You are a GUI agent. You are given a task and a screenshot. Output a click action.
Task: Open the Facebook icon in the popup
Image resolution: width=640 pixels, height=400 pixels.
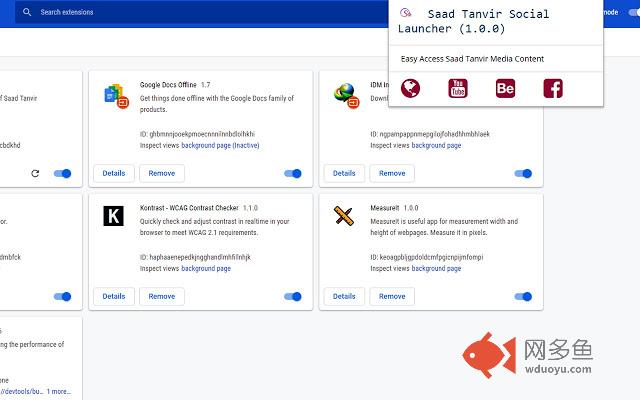[553, 88]
